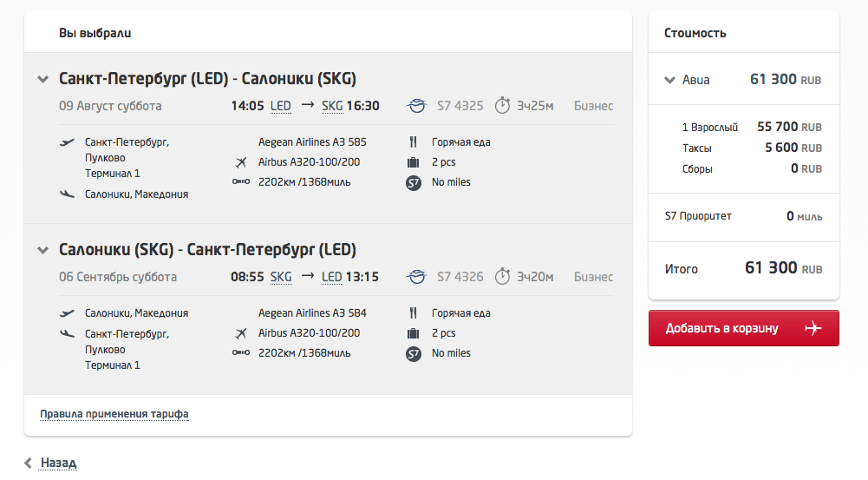The image size is (868, 480).
Task: Open the Правила применения тарифа link
Action: (x=114, y=414)
